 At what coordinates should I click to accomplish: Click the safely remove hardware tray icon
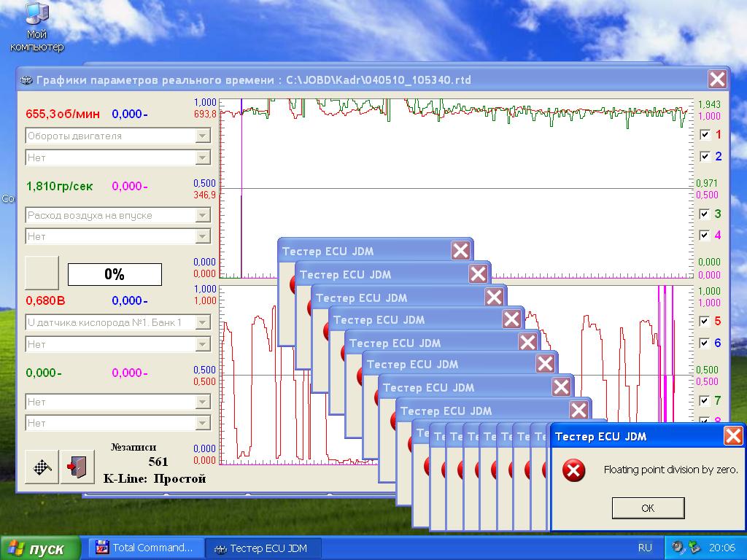pos(694,547)
